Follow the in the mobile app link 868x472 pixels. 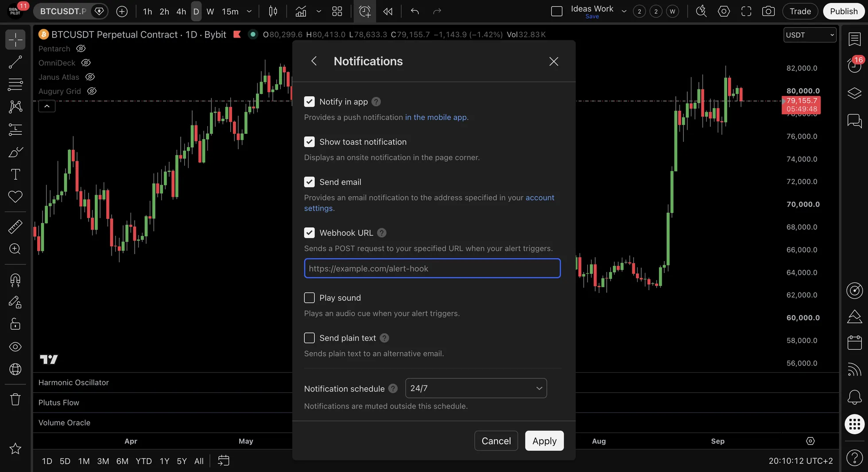click(436, 117)
